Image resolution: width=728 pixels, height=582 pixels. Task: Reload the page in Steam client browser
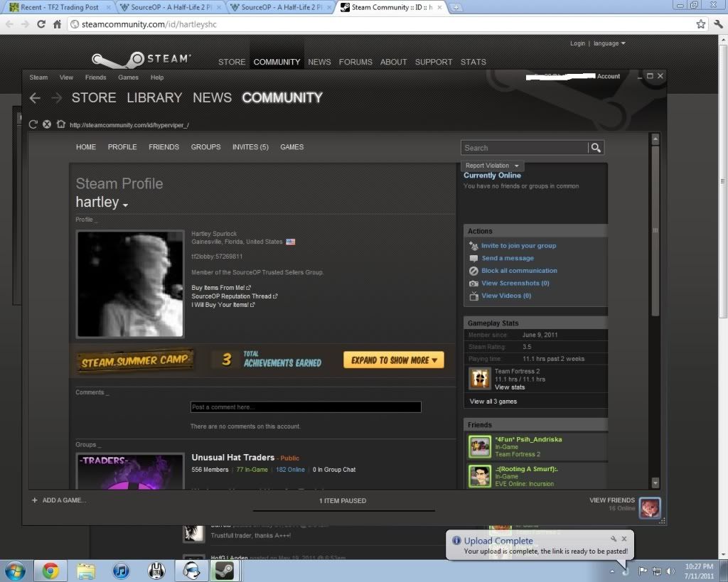[33, 124]
